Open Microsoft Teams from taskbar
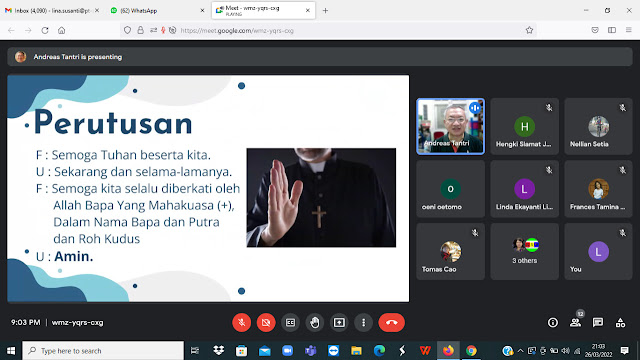This screenshot has width=640, height=360. coord(310,351)
